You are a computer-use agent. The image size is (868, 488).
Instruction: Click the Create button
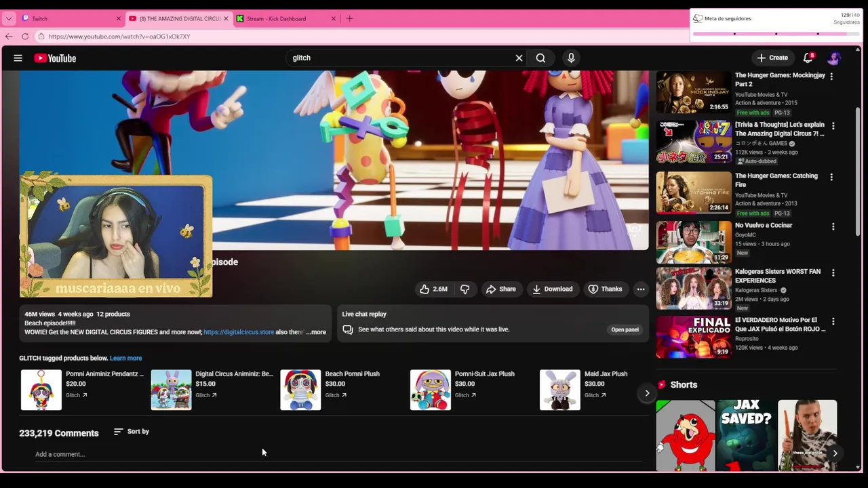click(x=772, y=58)
